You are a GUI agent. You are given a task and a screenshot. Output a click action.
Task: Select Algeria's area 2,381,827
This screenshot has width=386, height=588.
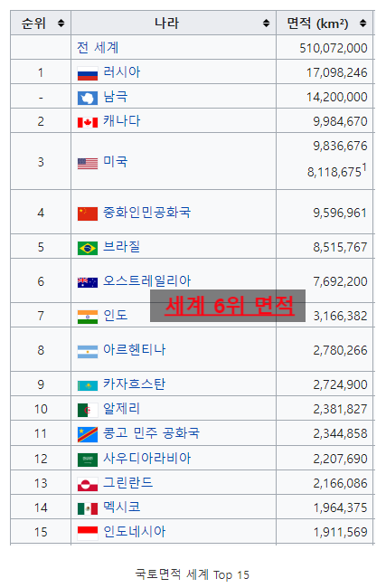point(340,409)
